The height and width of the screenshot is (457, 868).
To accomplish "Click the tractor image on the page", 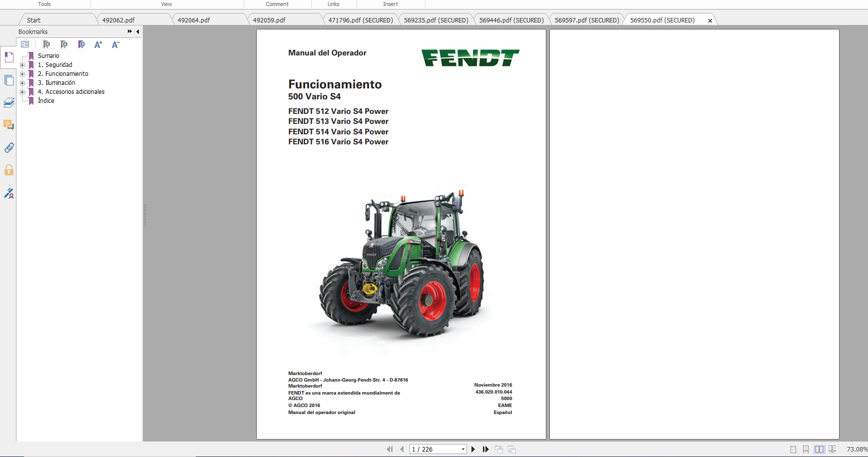I will coord(402,264).
